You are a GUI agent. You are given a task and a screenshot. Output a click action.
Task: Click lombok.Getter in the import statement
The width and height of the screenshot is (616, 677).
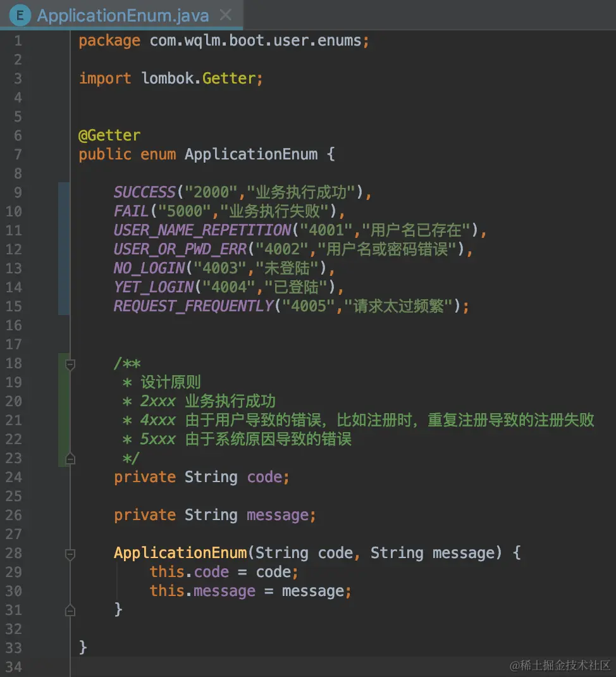pos(199,78)
